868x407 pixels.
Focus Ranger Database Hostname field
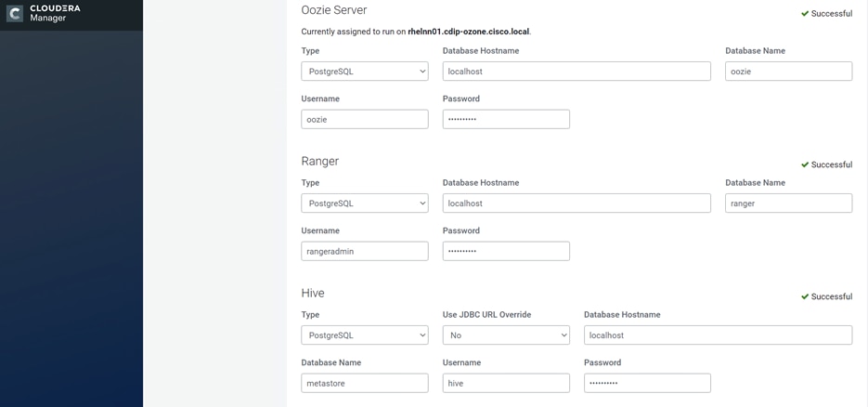(577, 203)
